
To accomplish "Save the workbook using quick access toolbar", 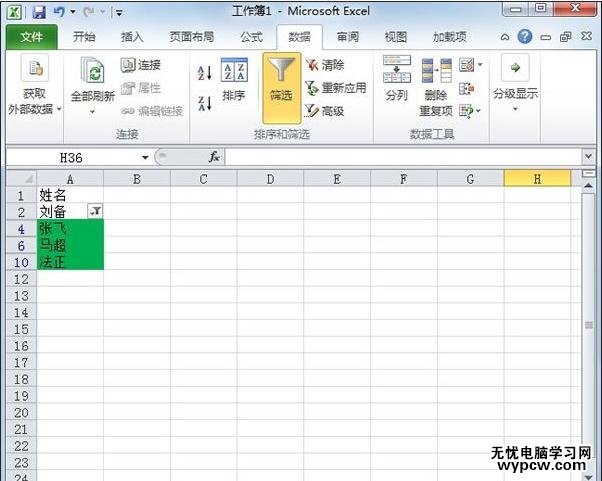I will coord(39,12).
